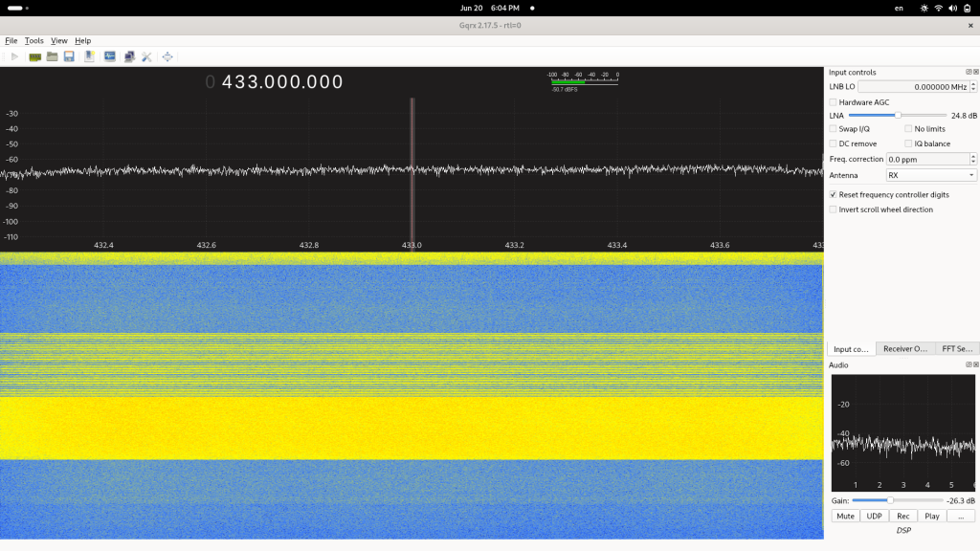Open audio options ellipsis button
Screen dimensions: 980x551
pos(961,516)
